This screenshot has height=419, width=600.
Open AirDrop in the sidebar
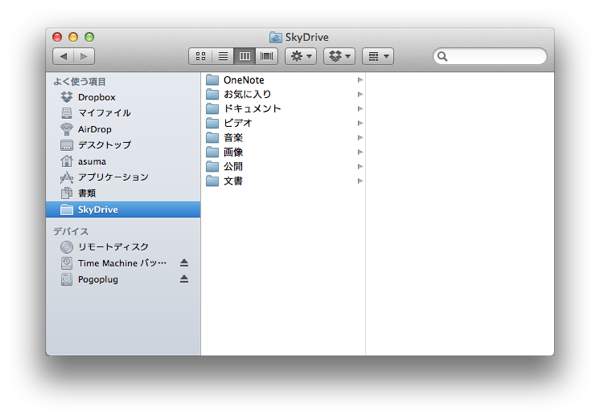[123, 129]
